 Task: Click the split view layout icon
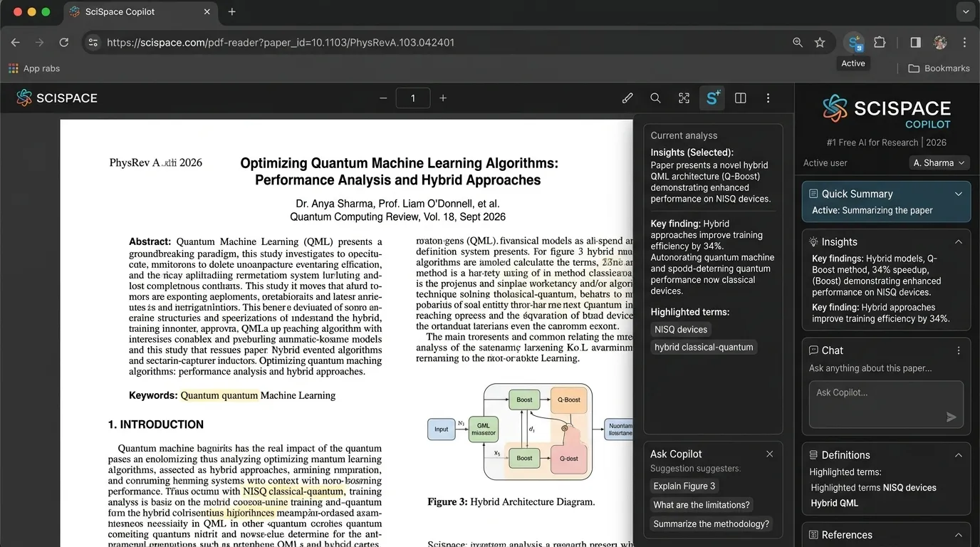(741, 98)
